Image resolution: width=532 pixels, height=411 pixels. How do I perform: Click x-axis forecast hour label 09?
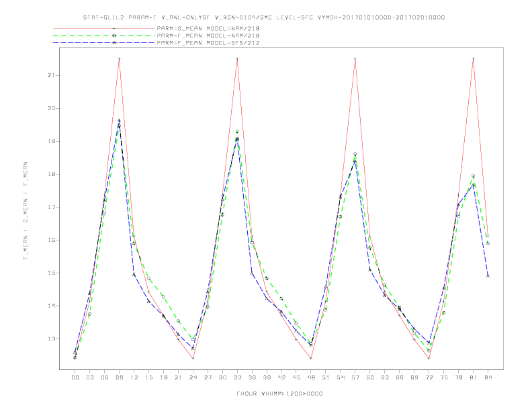click(119, 377)
